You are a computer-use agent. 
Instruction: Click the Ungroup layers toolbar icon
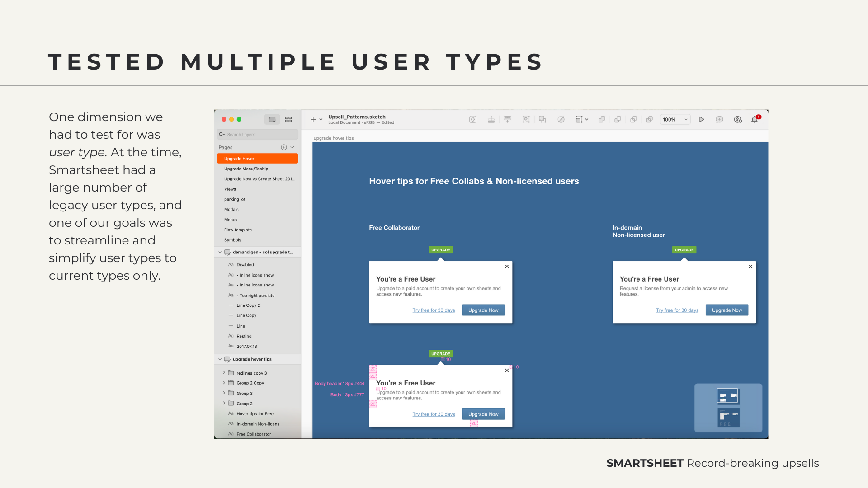coord(542,119)
